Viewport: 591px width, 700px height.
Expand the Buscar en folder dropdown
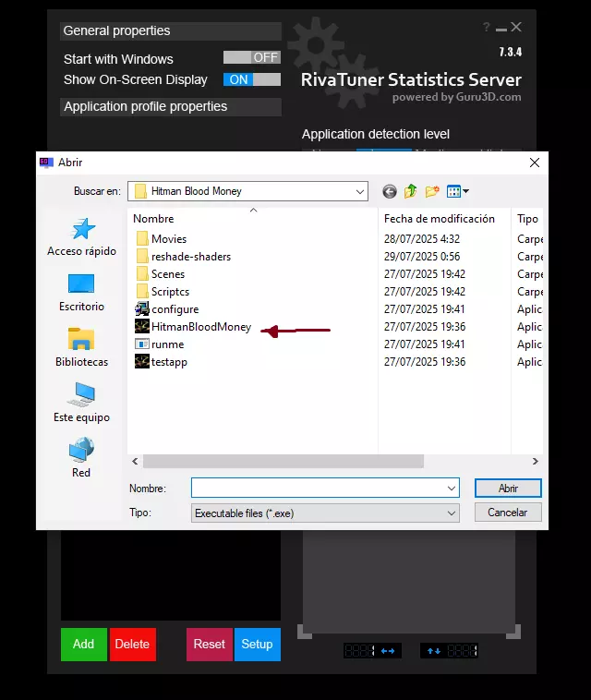click(x=359, y=191)
